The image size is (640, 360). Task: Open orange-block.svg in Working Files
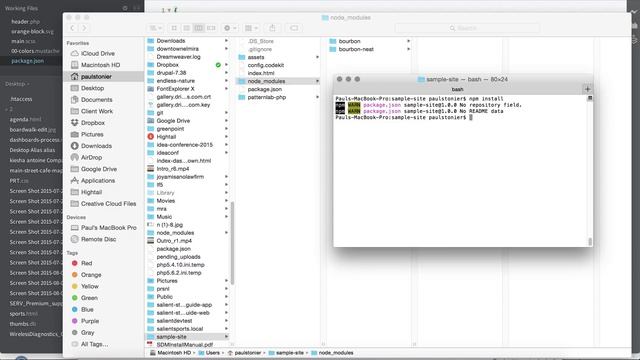point(32,31)
